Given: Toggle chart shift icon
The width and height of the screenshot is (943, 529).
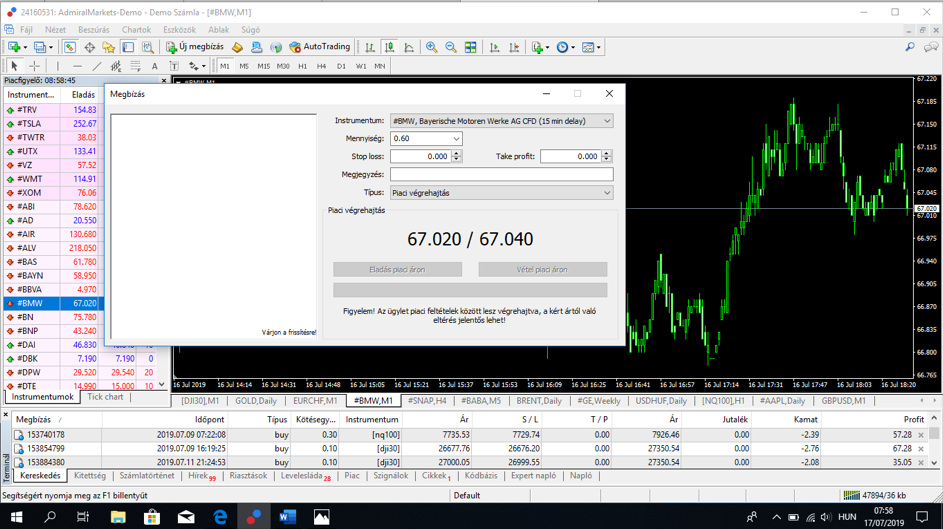Looking at the screenshot, I should point(514,47).
